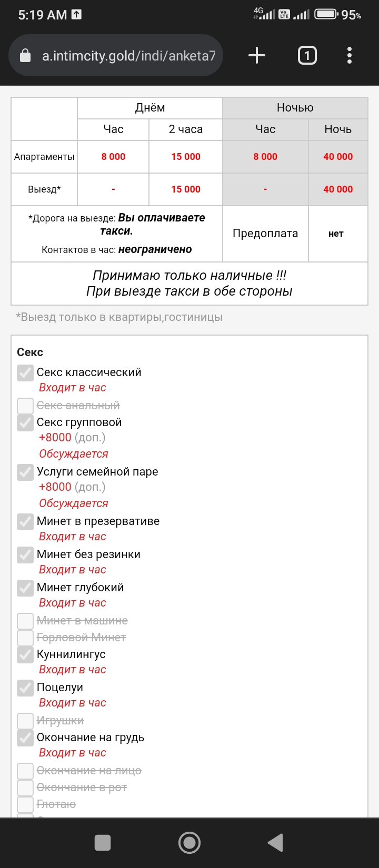
Task: Tap the Апартаменты row label
Action: pos(44,157)
